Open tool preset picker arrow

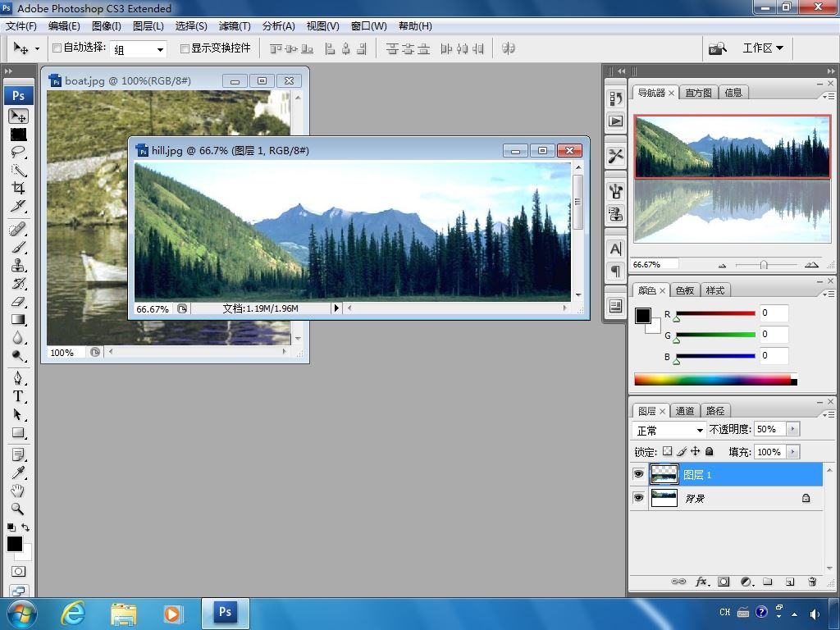click(37, 48)
